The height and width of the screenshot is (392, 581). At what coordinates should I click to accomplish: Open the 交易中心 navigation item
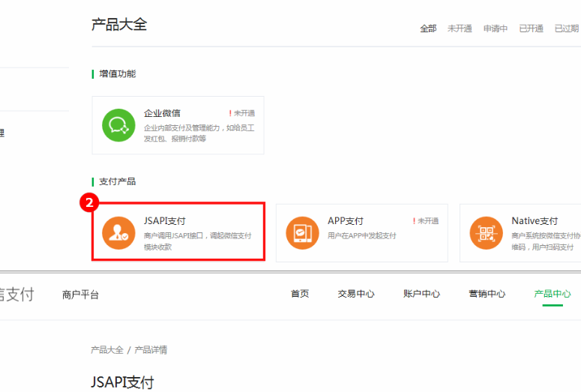356,294
